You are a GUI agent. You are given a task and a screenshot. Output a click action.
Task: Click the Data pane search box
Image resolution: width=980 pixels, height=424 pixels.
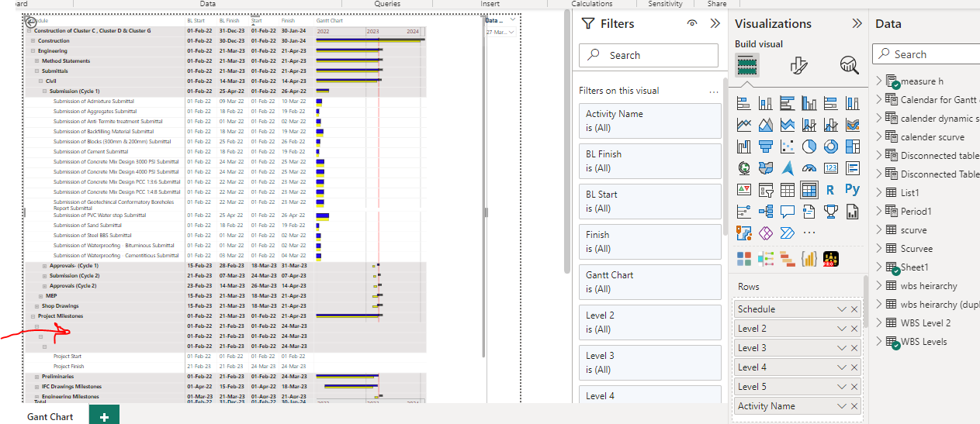(x=926, y=54)
